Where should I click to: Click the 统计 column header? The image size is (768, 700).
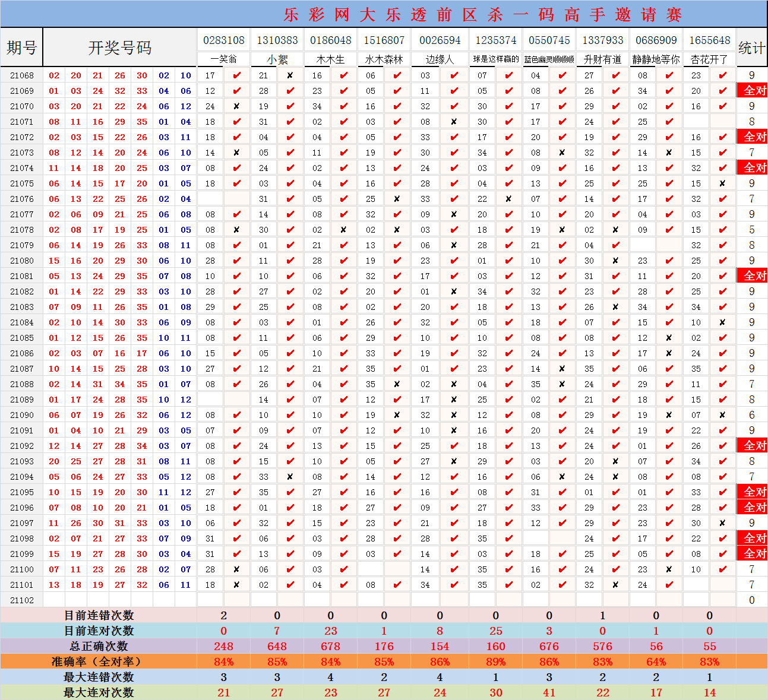pyautogui.click(x=752, y=47)
